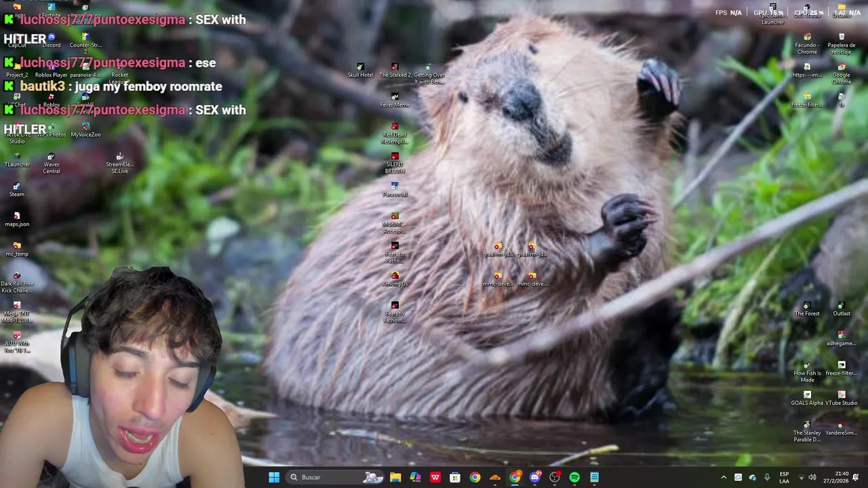
Task: Click the microphone tray icon
Action: (x=767, y=477)
